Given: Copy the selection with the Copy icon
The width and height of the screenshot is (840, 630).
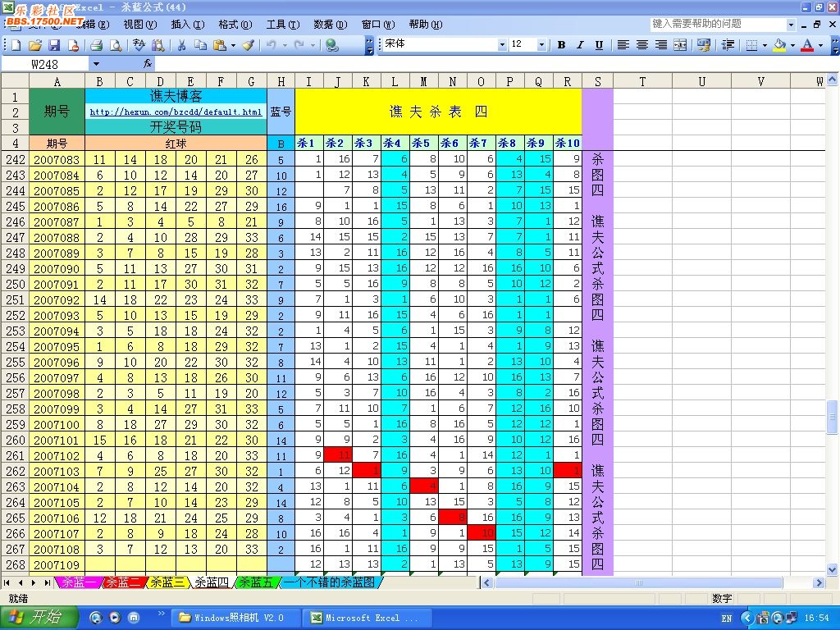Looking at the screenshot, I should coord(200,46).
